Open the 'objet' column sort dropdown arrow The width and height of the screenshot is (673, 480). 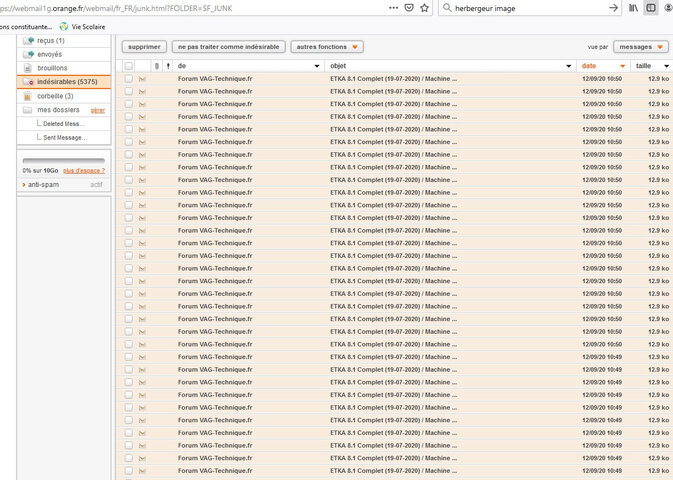[x=569, y=66]
